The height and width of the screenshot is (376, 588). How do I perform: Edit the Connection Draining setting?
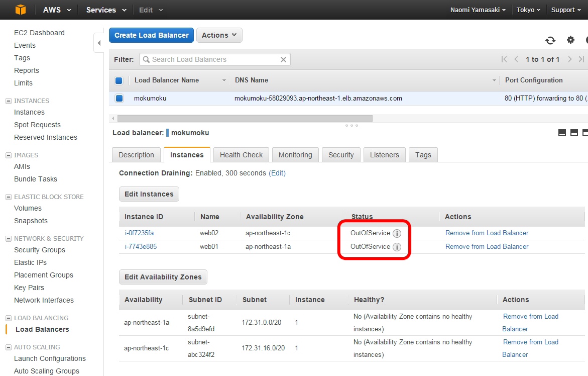pos(277,173)
